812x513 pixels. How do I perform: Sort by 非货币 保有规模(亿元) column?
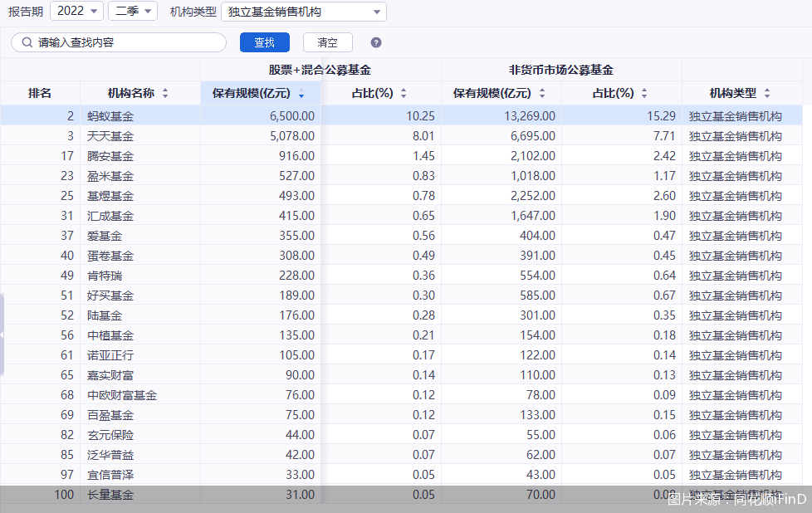pyautogui.click(x=543, y=93)
